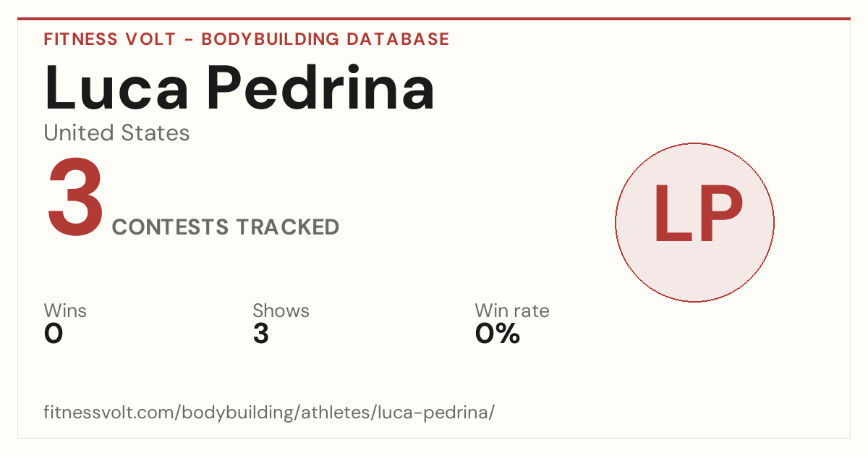This screenshot has width=868, height=456.
Task: Select the 0% win rate value
Action: (x=498, y=334)
